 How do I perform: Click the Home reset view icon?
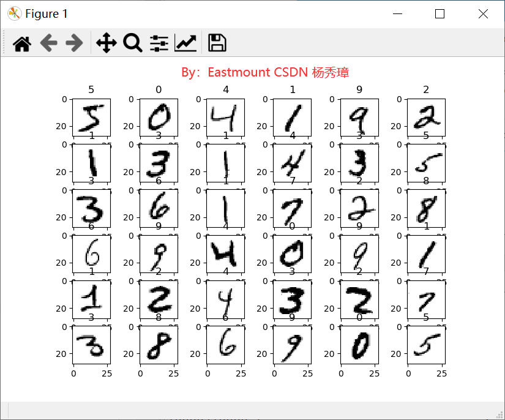click(x=22, y=43)
